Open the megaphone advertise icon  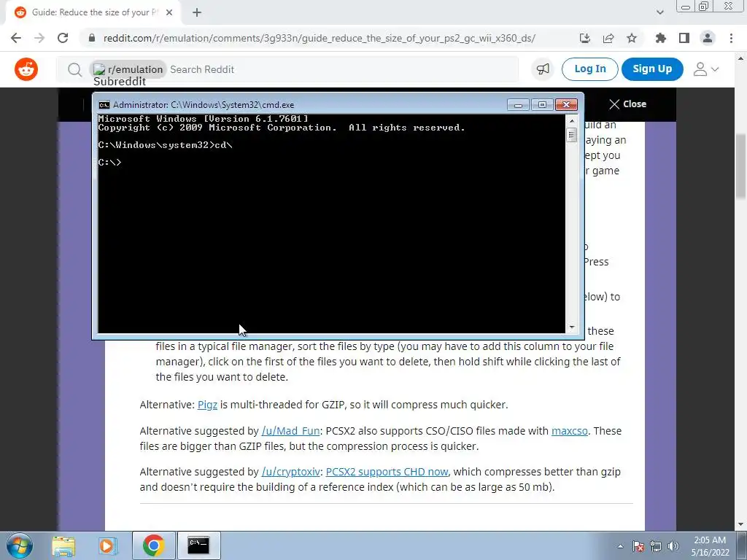543,69
